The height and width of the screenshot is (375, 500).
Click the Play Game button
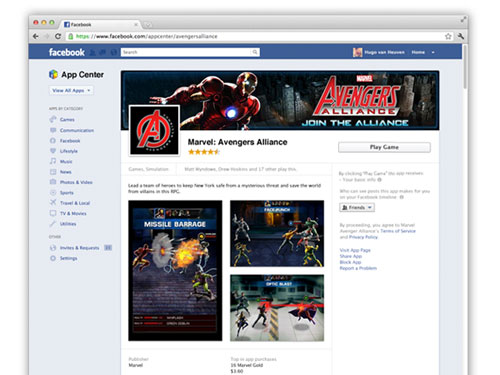(x=384, y=147)
